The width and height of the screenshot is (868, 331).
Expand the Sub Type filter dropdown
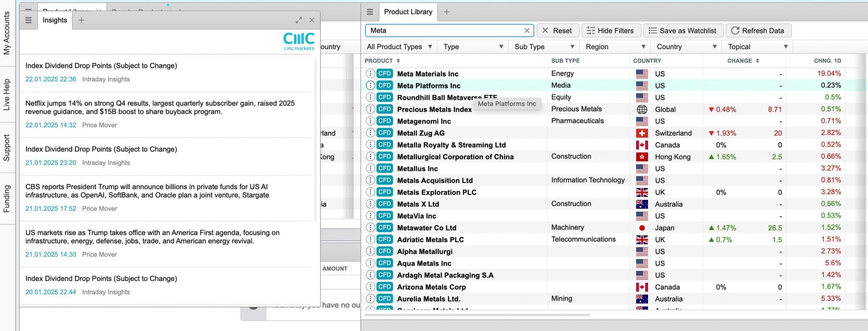[x=544, y=47]
